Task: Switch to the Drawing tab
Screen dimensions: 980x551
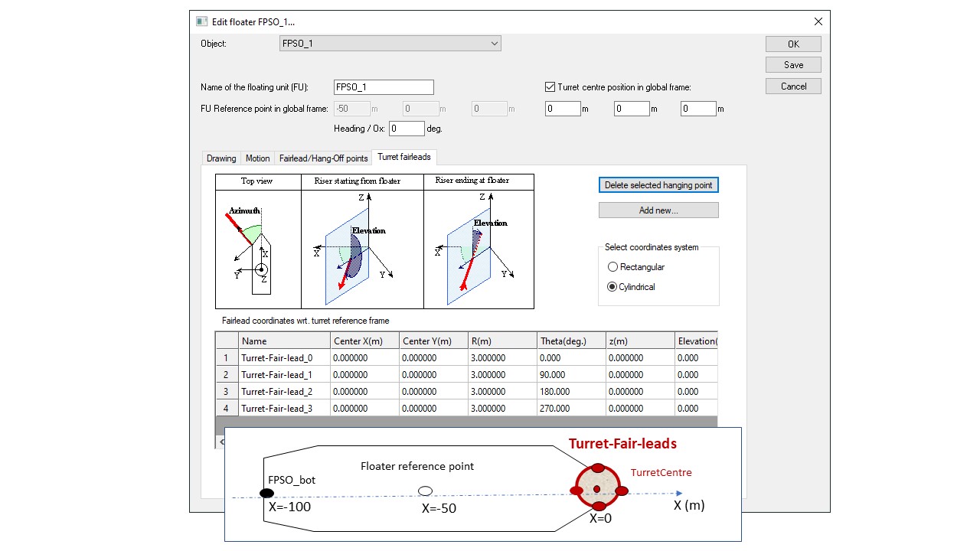Action: tap(221, 158)
